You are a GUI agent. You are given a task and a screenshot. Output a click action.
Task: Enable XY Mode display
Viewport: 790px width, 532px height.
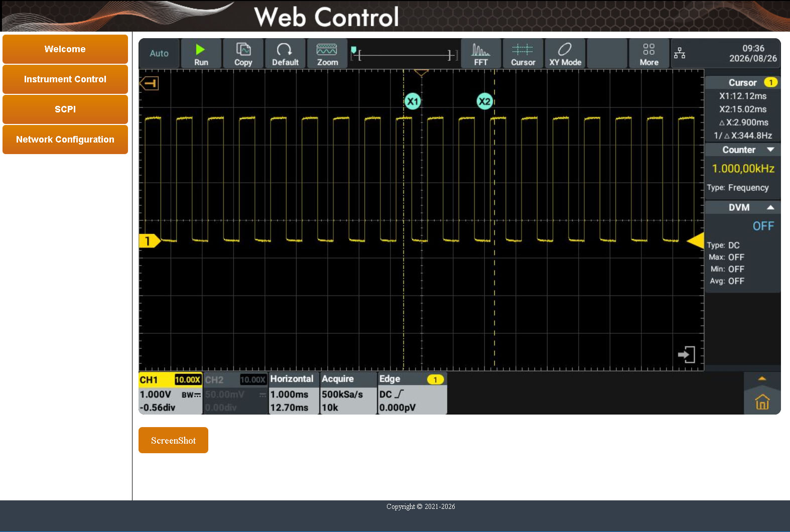click(x=565, y=54)
